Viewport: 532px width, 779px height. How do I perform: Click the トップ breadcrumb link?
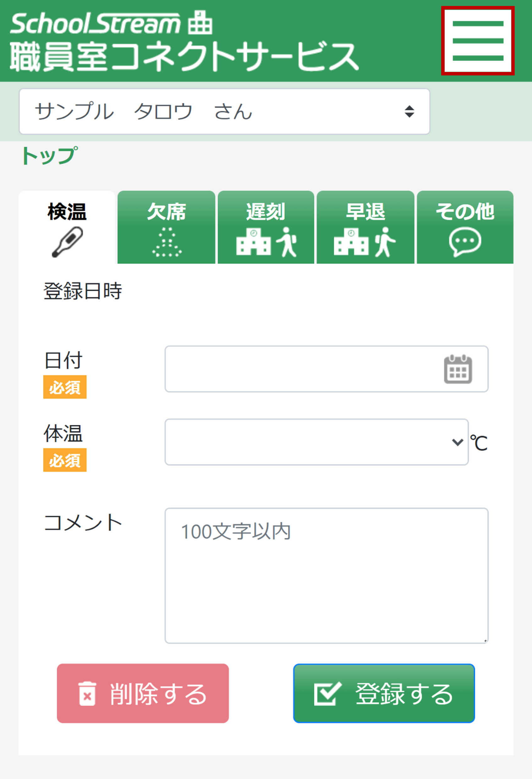click(49, 156)
